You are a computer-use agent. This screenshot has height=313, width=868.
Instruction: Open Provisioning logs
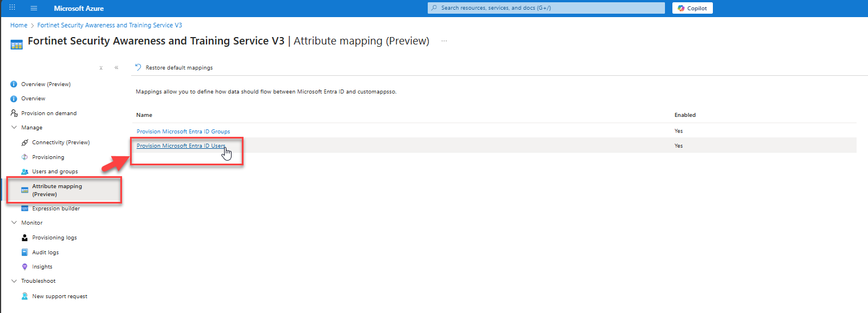point(54,238)
